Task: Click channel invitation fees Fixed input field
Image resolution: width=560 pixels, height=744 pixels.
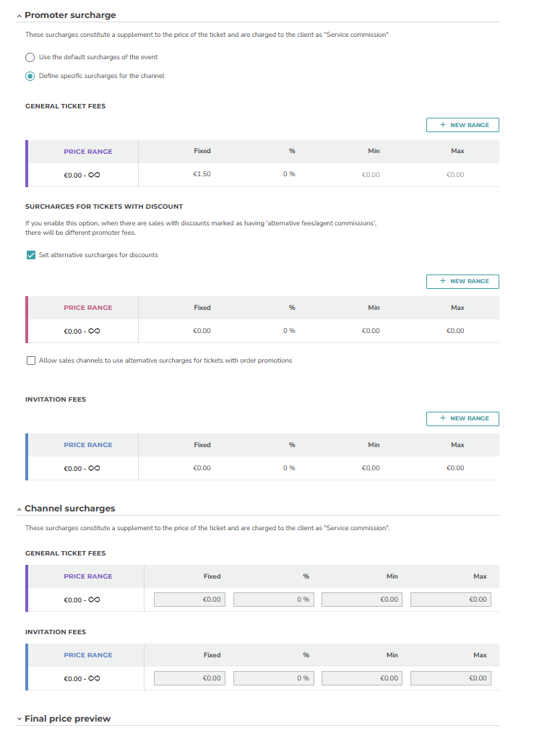Action: click(189, 678)
